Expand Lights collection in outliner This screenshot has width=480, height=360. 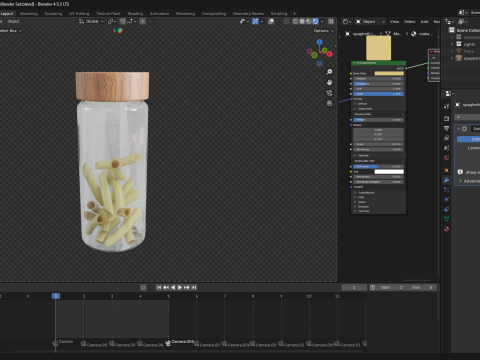(x=452, y=44)
